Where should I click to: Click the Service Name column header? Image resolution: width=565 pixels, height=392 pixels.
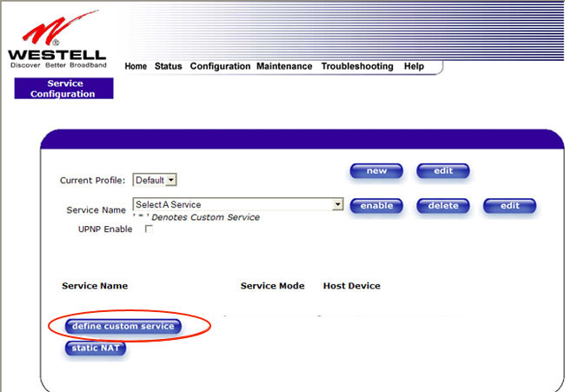click(95, 286)
